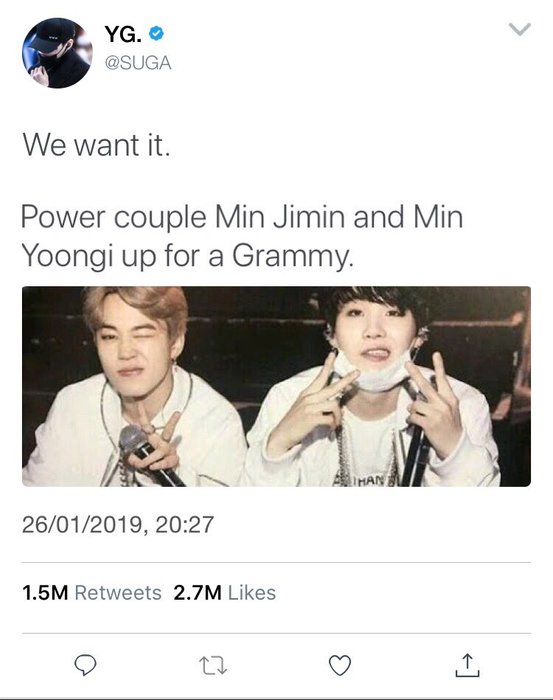Open the attached photo of two performers
Image resolution: width=553 pixels, height=700 pixels.
point(276,387)
